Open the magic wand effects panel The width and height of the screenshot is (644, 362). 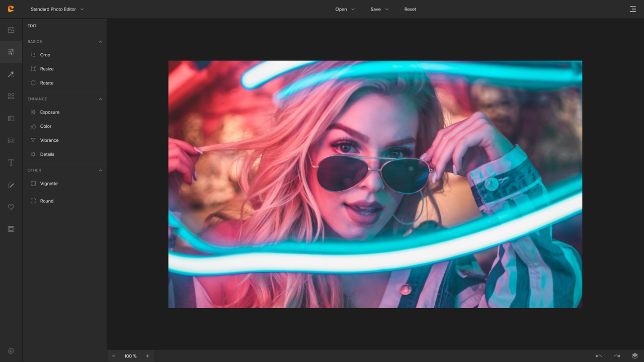pos(11,74)
